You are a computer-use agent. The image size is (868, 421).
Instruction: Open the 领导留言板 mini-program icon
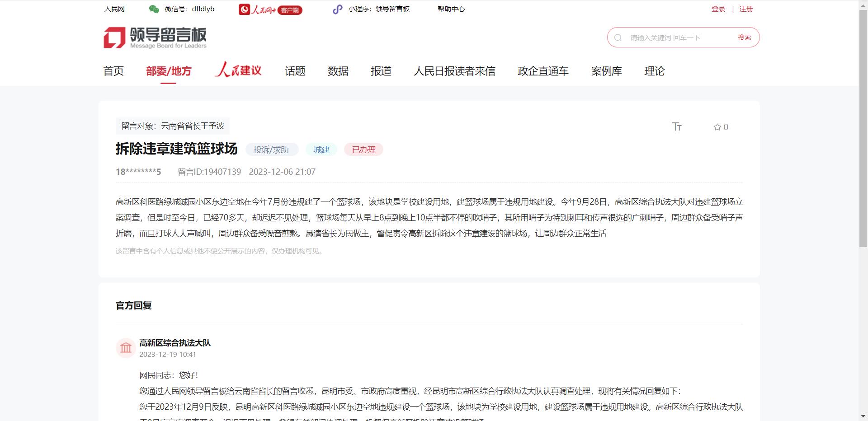337,9
